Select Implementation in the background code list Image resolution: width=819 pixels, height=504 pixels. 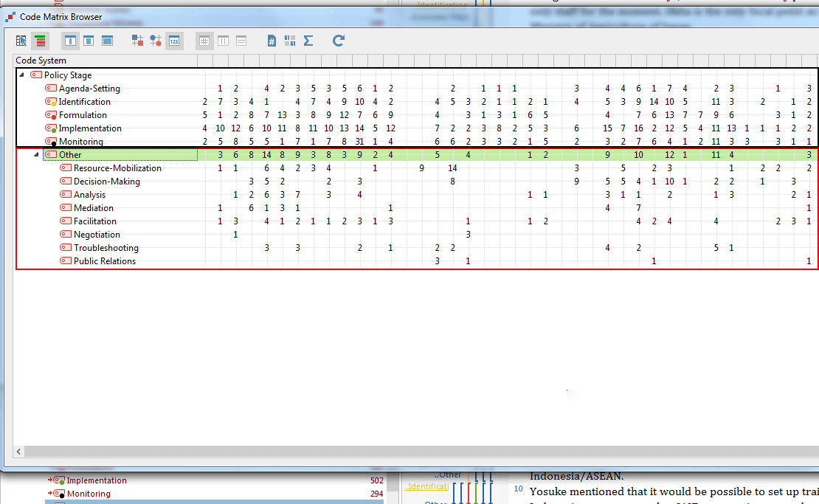tap(97, 480)
